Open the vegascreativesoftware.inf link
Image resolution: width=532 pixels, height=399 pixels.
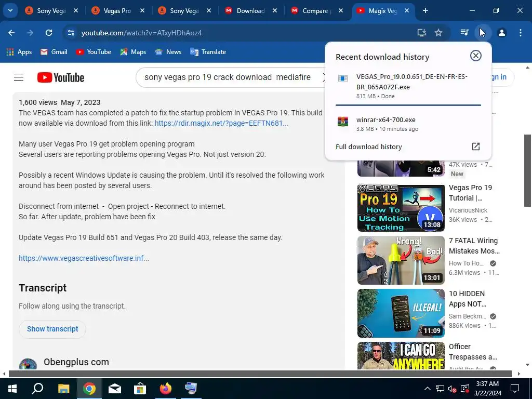tap(84, 258)
